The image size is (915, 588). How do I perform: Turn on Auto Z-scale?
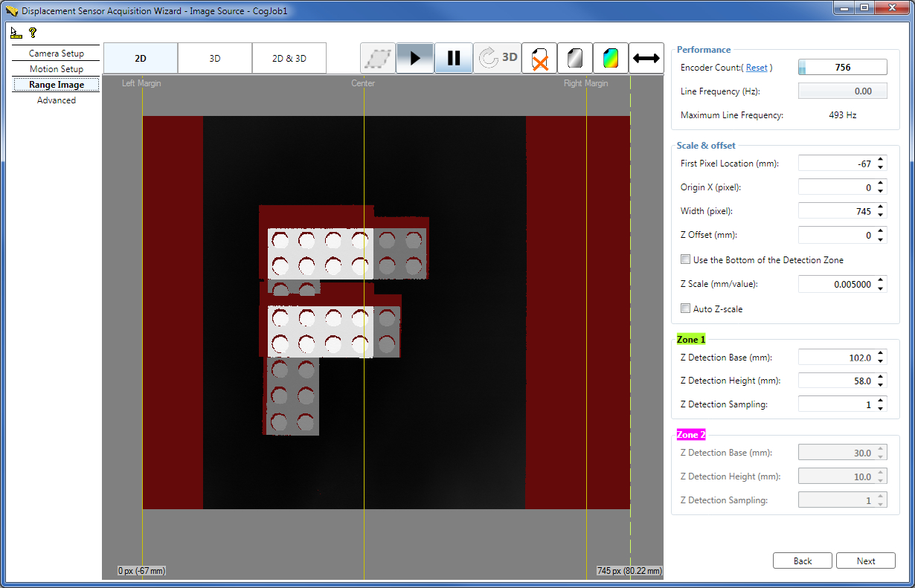click(x=685, y=308)
